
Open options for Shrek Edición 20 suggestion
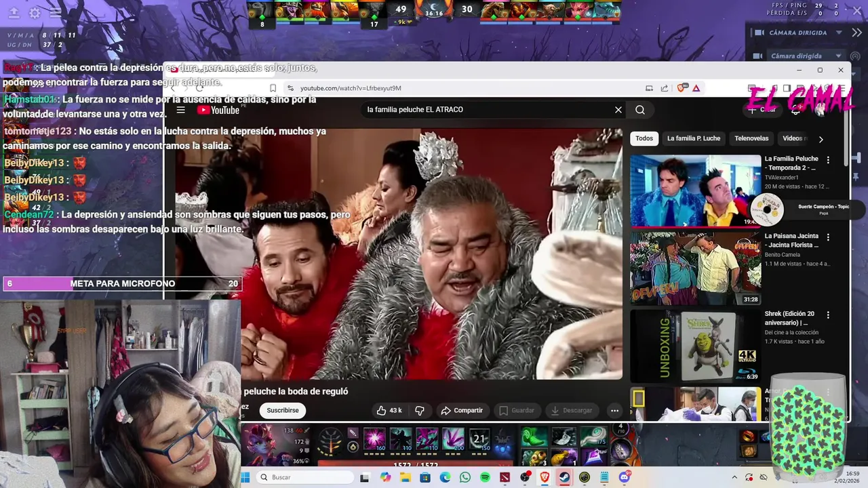tap(828, 314)
